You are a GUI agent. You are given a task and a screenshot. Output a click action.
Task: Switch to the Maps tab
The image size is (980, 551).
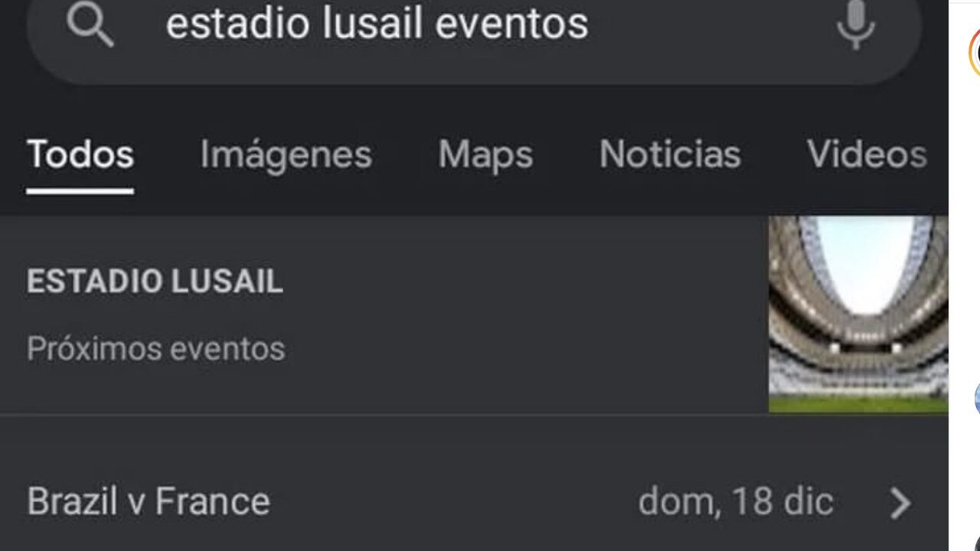485,155
